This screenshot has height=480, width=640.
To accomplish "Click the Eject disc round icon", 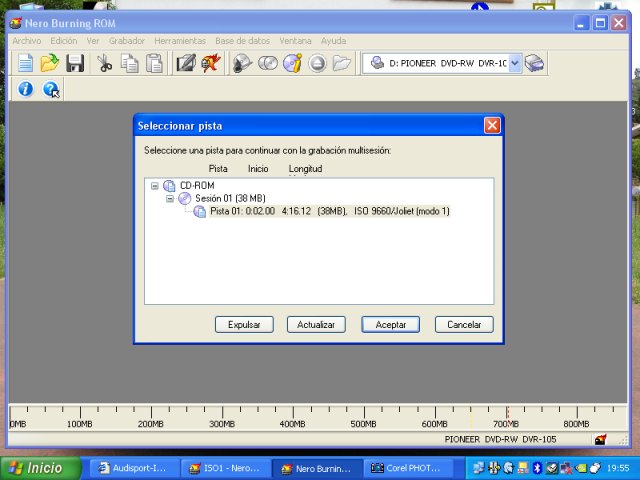I will tap(317, 64).
